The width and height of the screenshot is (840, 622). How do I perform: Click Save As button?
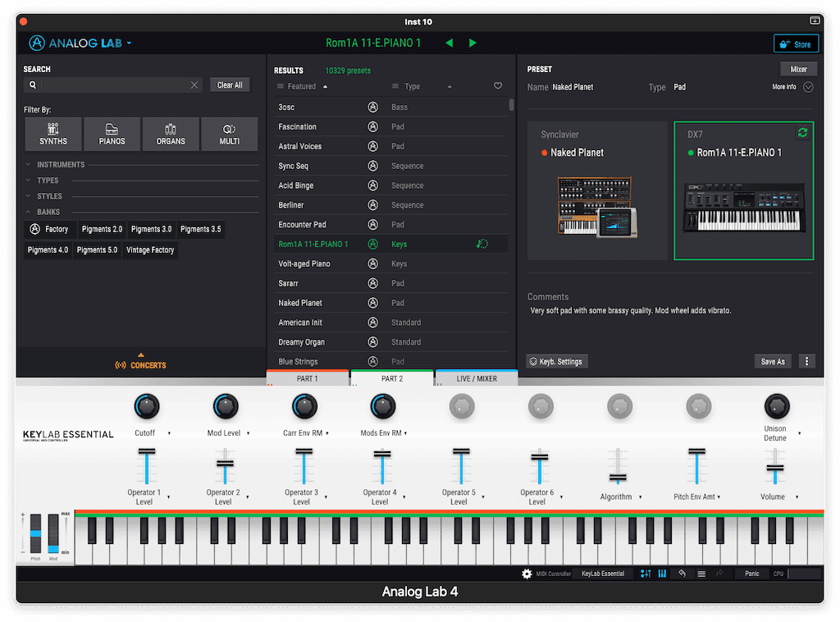click(x=773, y=362)
